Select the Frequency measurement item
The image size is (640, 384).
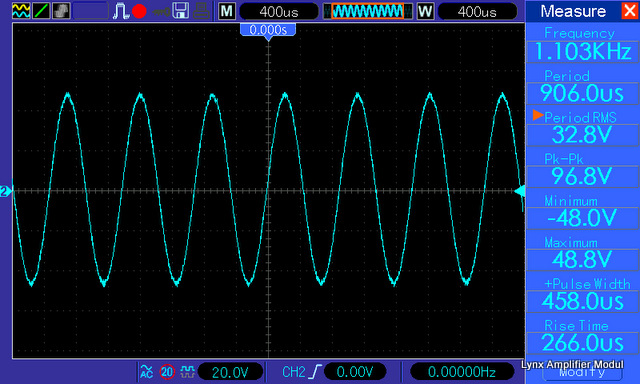coord(582,45)
